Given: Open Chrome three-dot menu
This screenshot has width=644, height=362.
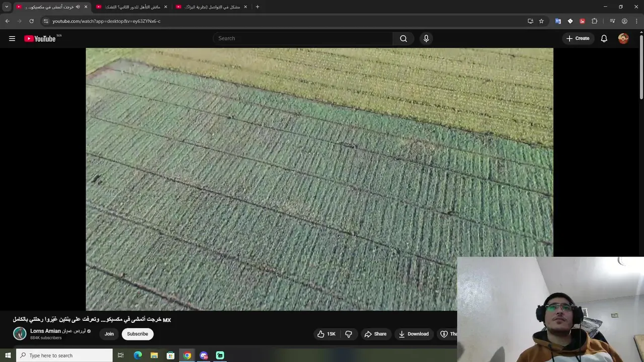Looking at the screenshot, I should pos(637,21).
